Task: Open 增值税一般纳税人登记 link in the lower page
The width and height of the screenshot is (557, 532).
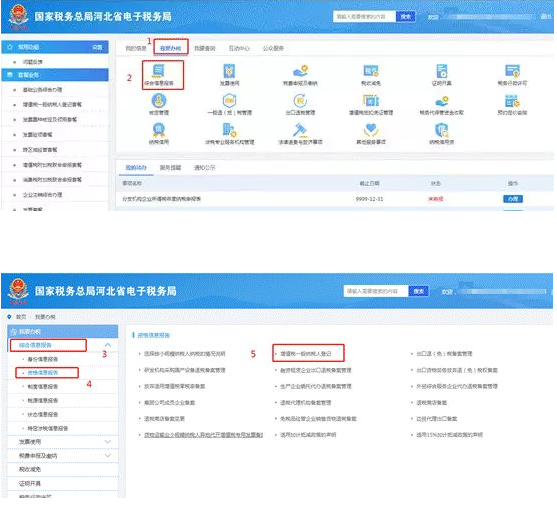Action: [306, 354]
